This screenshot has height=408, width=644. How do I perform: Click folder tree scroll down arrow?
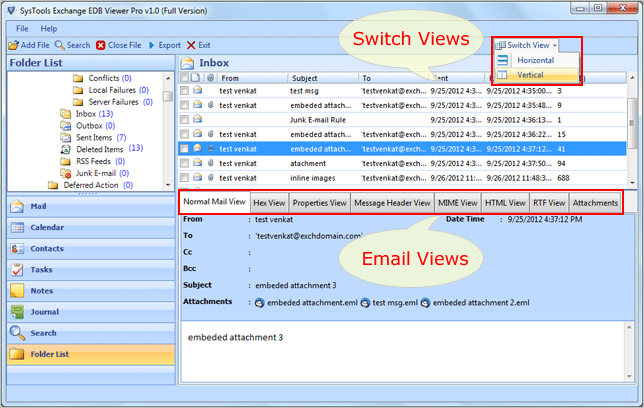point(168,185)
